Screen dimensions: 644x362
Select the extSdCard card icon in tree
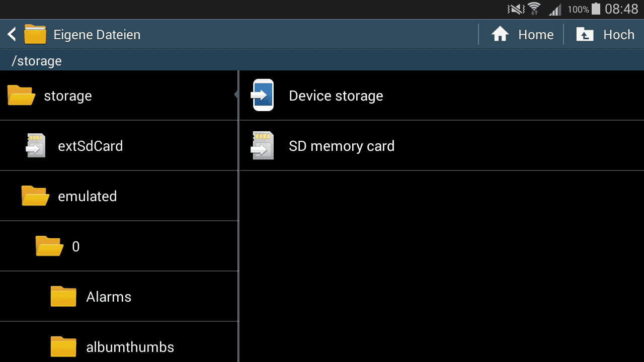(x=36, y=145)
